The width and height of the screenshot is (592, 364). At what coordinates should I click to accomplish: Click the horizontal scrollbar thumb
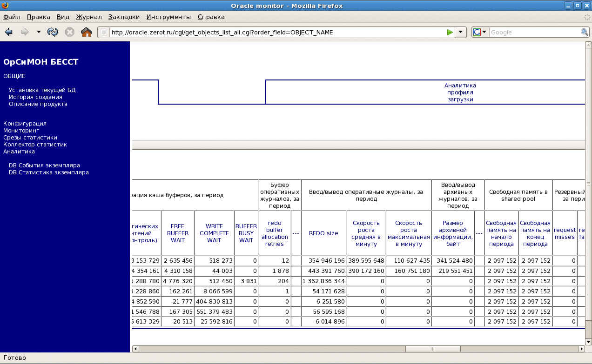[x=432, y=349]
